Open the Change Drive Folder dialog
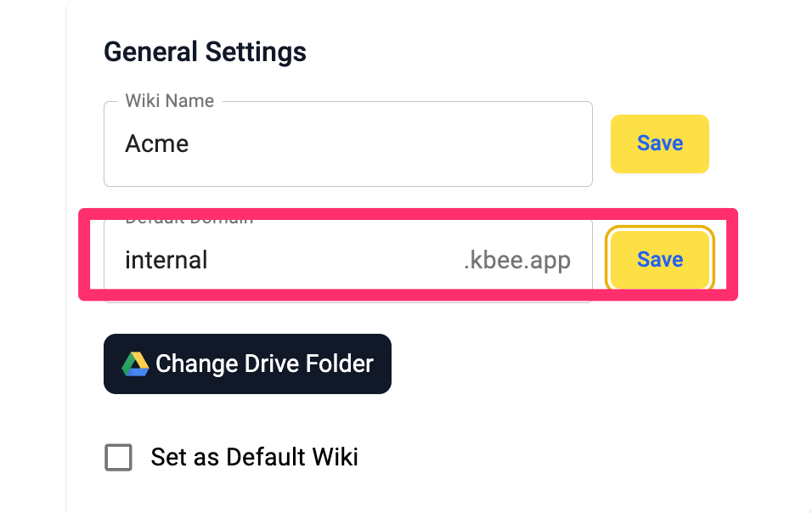The height and width of the screenshot is (513, 812). (x=247, y=364)
